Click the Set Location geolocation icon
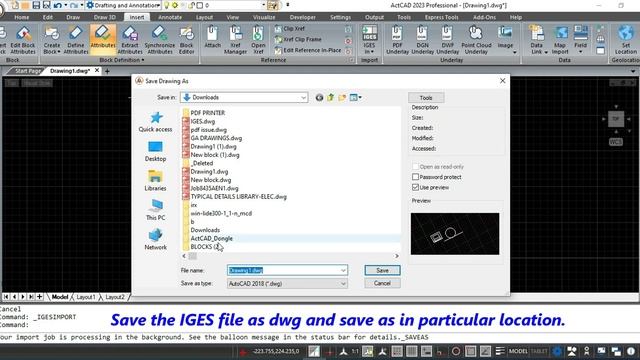Image resolution: width=640 pixels, height=360 pixels. click(x=625, y=40)
